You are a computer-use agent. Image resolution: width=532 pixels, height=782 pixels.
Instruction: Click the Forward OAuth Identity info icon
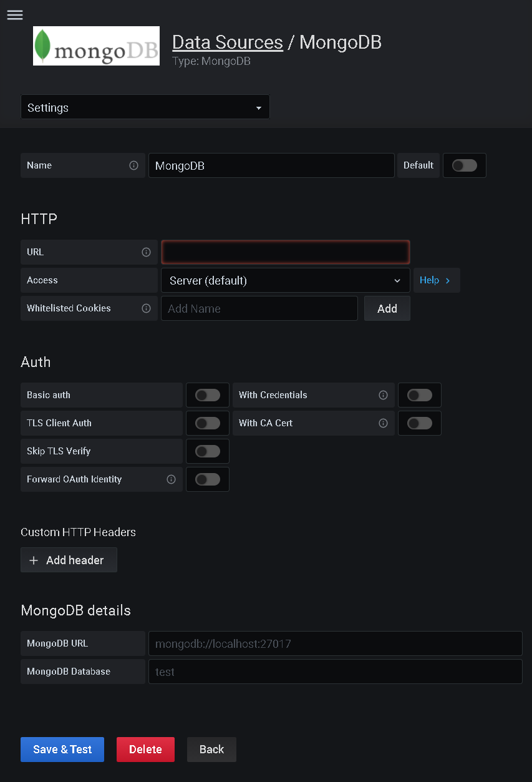coord(171,479)
